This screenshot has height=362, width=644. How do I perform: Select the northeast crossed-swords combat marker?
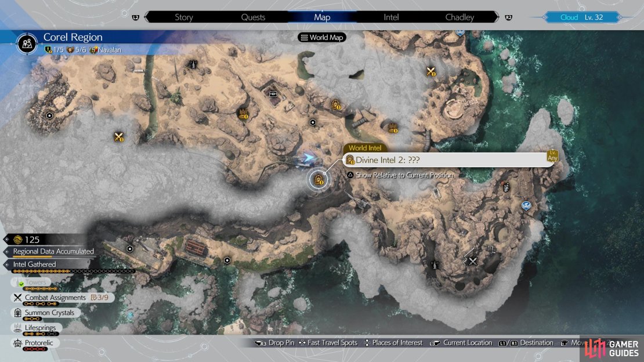pyautogui.click(x=430, y=72)
